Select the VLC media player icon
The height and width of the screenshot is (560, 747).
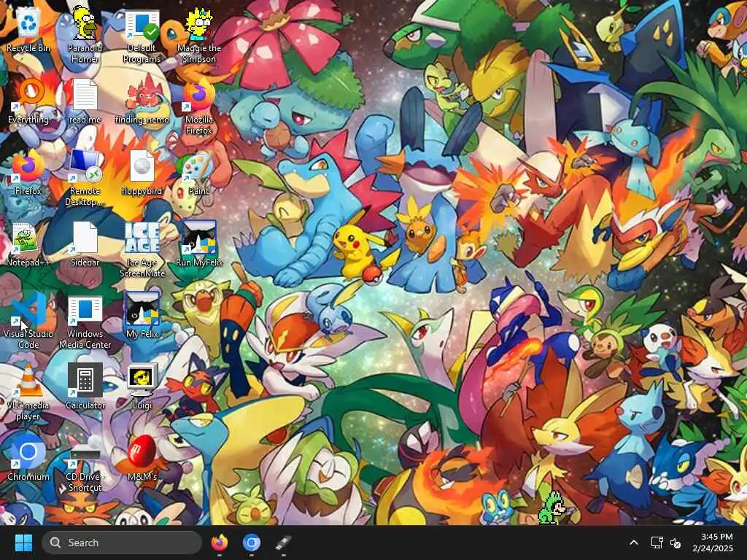click(x=28, y=392)
